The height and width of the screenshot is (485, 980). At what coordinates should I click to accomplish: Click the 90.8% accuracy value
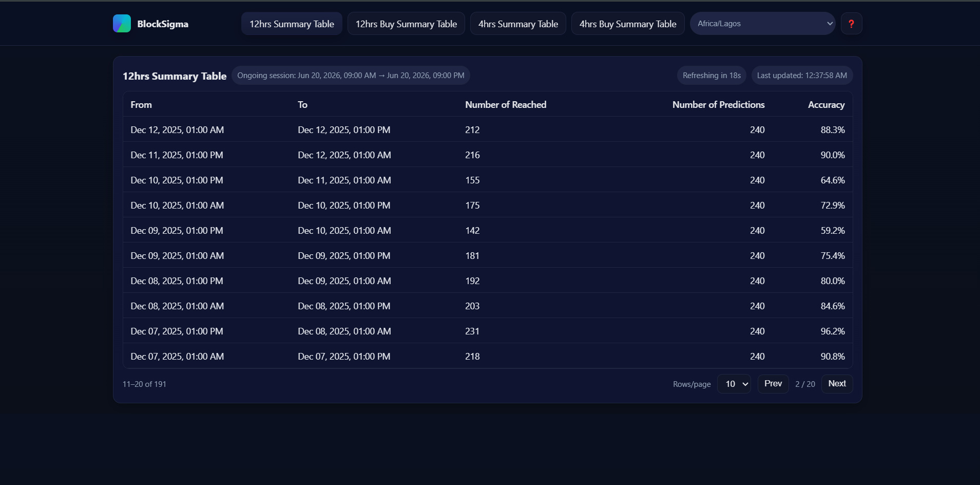point(833,357)
